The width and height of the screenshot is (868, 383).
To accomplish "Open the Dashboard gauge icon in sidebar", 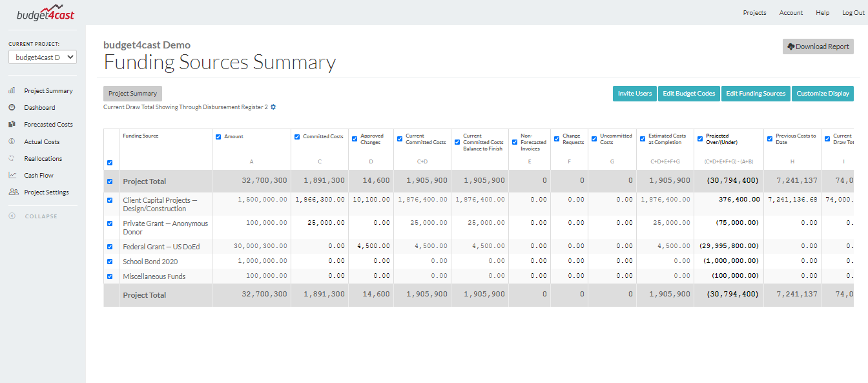I will (x=12, y=108).
